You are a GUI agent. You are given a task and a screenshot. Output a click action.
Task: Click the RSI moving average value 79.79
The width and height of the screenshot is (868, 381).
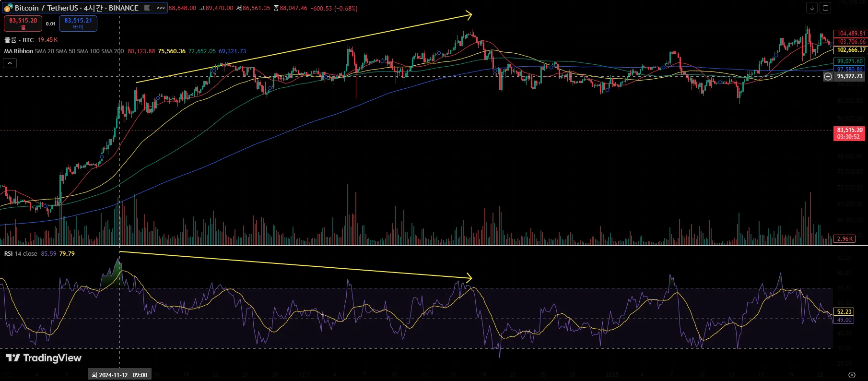pos(67,254)
